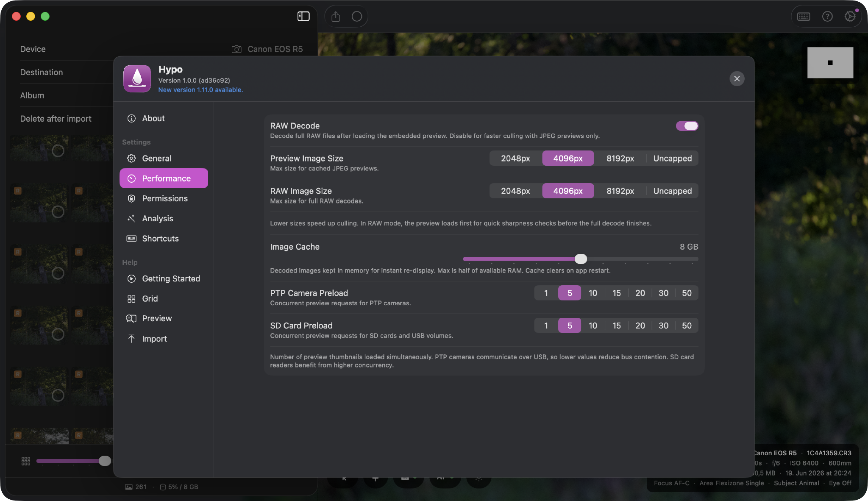Toggle the sidebar panel icon
The height and width of the screenshot is (501, 868).
pyautogui.click(x=303, y=16)
